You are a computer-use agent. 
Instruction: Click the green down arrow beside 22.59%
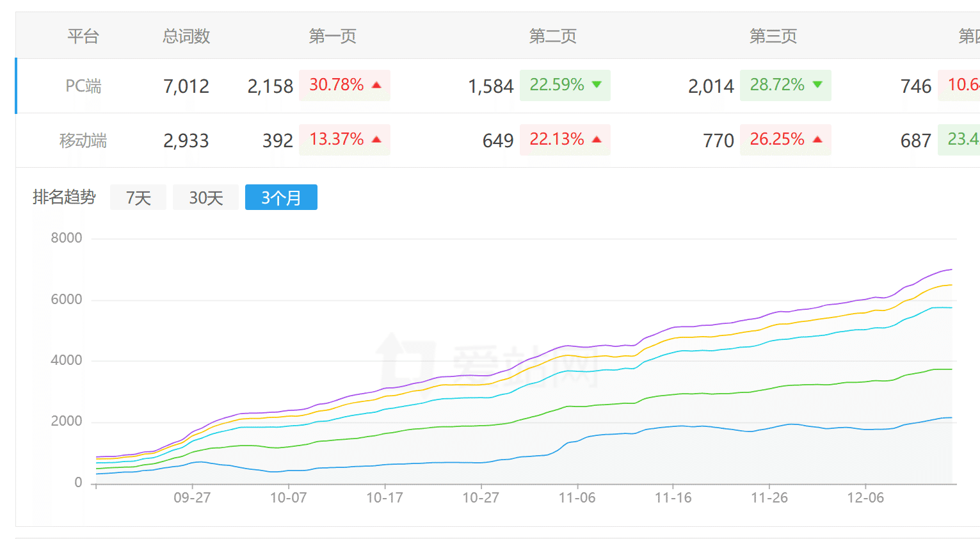[597, 84]
